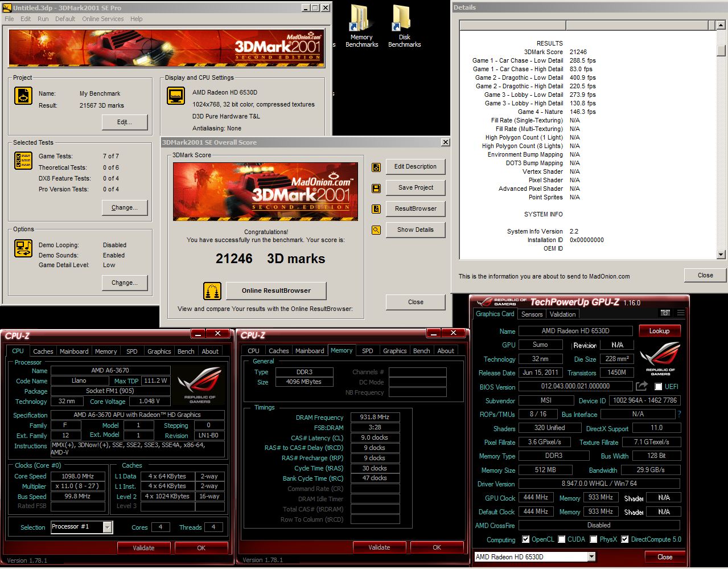
Task: Click the 3DMark Score value 21246 in Details
Action: coord(578,52)
